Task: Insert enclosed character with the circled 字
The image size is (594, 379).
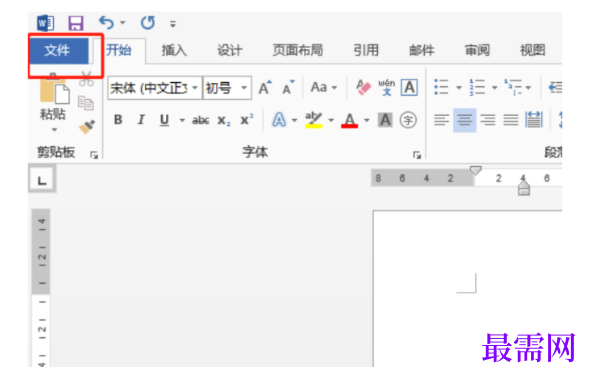Action: click(408, 120)
